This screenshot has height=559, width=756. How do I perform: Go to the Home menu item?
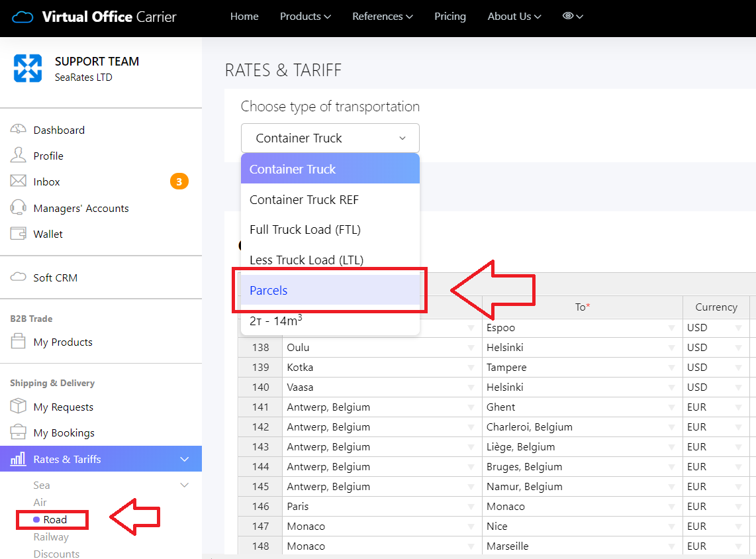point(244,17)
